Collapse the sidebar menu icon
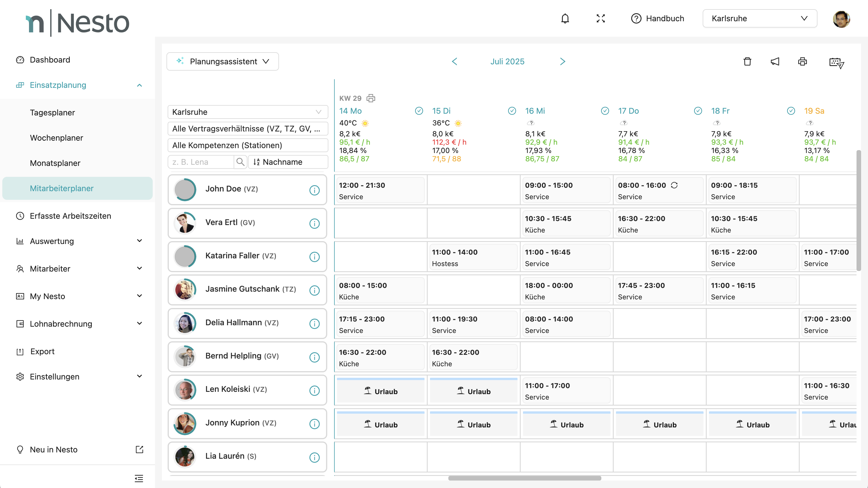Image resolution: width=868 pixels, height=488 pixels. pyautogui.click(x=139, y=478)
